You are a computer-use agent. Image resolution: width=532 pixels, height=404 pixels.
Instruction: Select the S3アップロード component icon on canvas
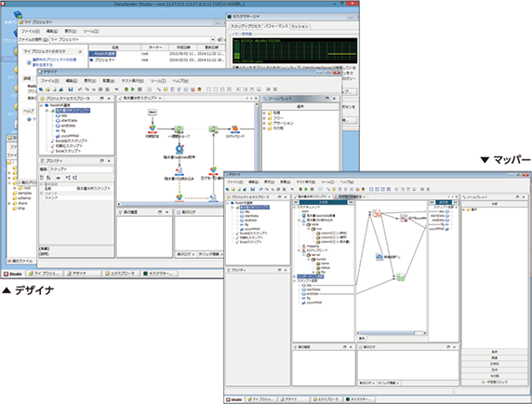(234, 129)
